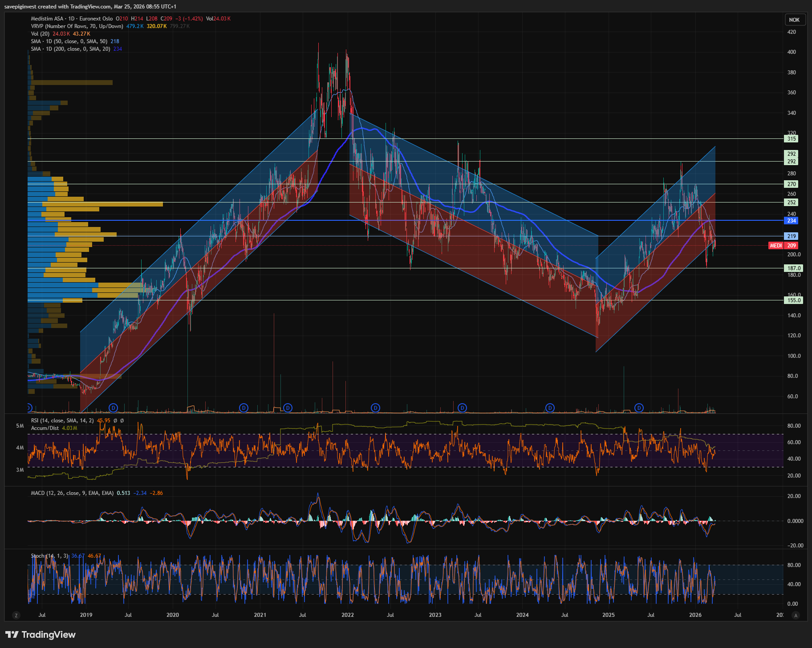
Task: Click the SMA 200 indicator legend
Action: point(70,49)
